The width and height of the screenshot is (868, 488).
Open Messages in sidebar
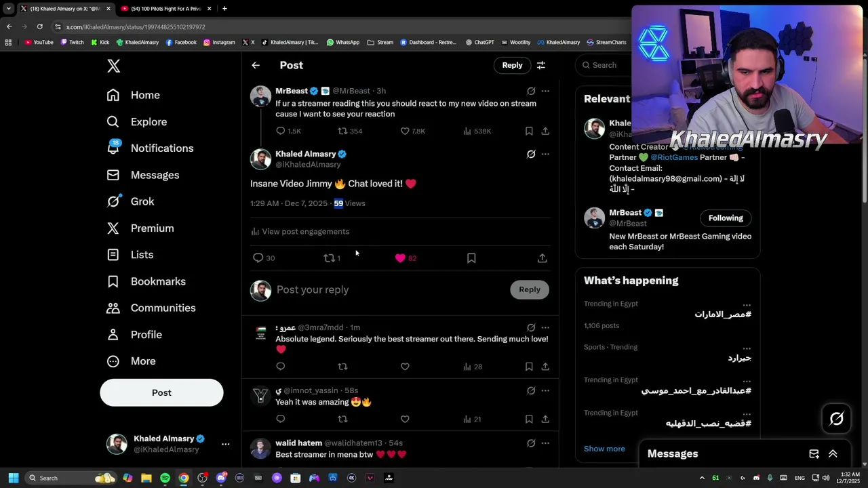(x=142, y=175)
